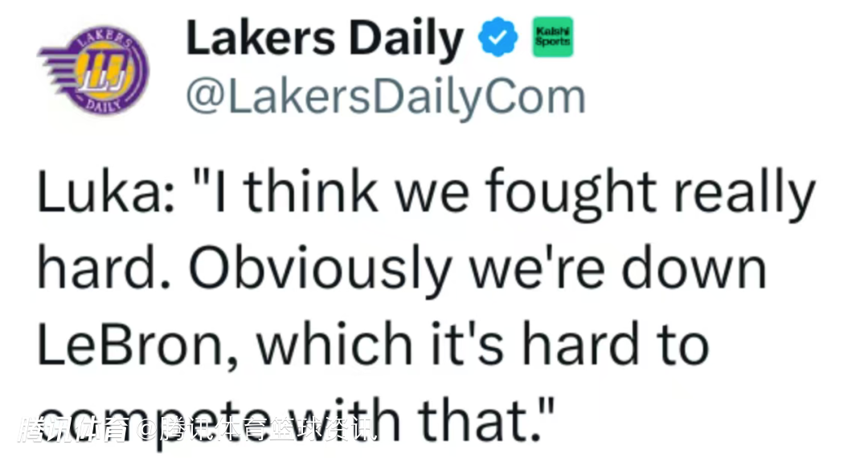Visit the @LakersDailyCom handle

pyautogui.click(x=385, y=96)
